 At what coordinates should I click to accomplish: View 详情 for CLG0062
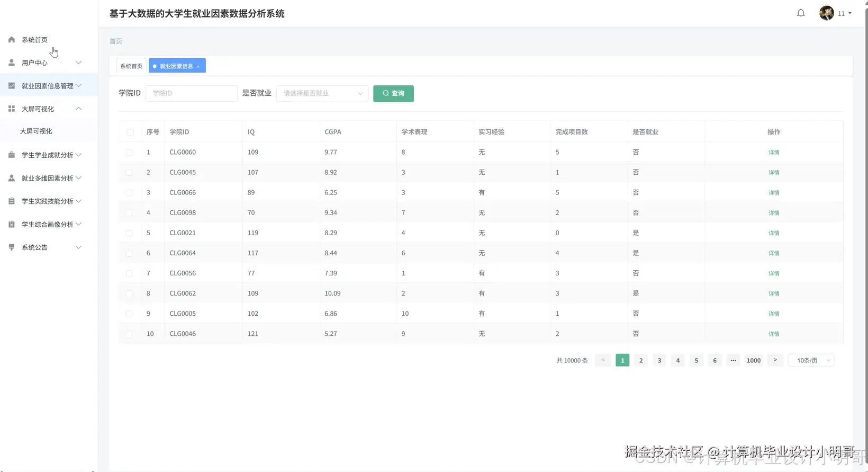click(x=774, y=293)
